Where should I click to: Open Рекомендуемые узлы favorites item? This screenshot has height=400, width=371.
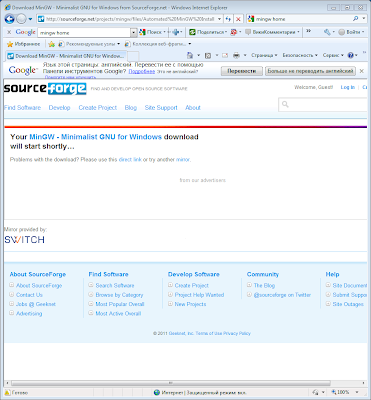click(x=89, y=44)
